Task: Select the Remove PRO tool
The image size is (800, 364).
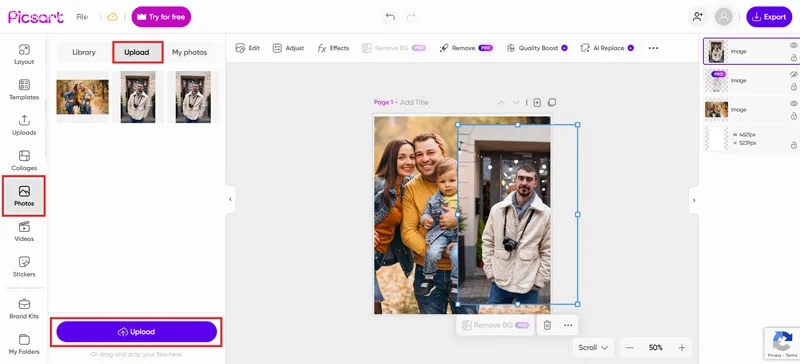Action: pos(466,48)
